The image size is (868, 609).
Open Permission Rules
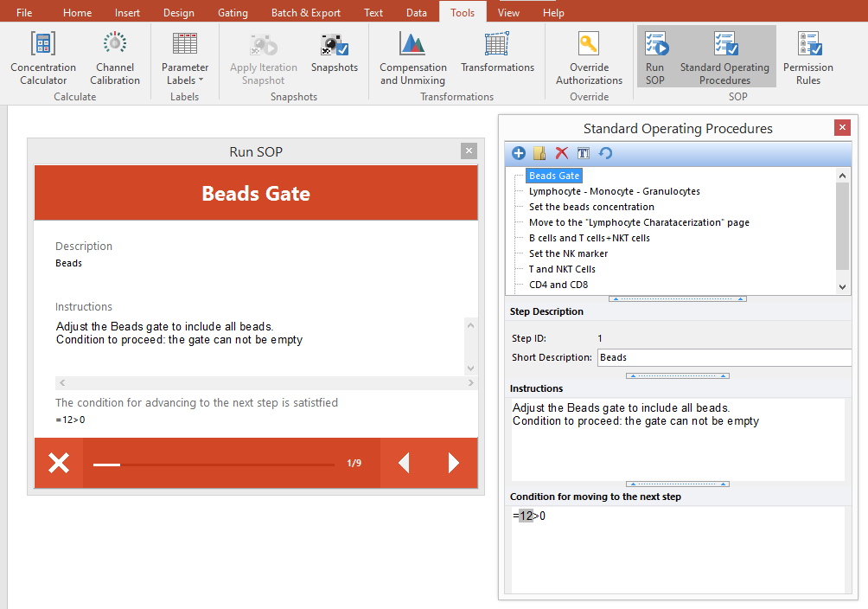coord(807,59)
